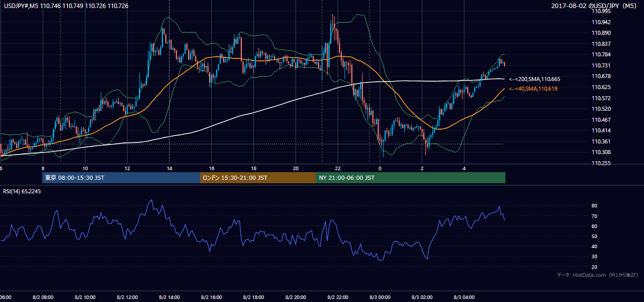This screenshot has height=302, width=644.
Task: Click the 8/2 10:00 time axis label
Action: point(85,297)
